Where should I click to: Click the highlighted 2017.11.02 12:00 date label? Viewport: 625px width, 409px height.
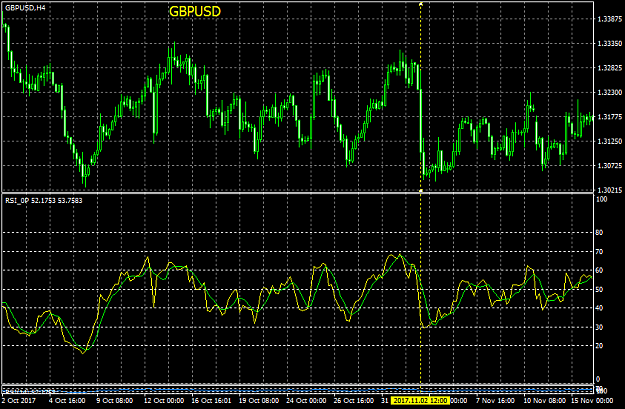pos(420,400)
